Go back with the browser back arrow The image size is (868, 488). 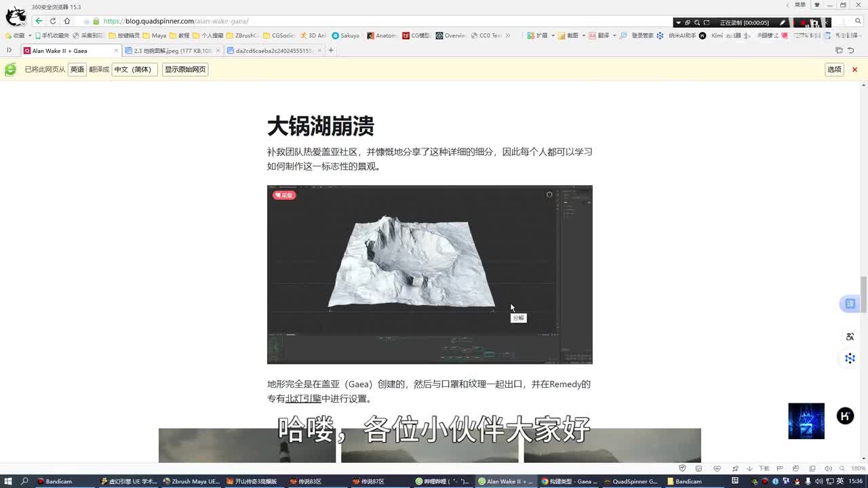point(39,21)
